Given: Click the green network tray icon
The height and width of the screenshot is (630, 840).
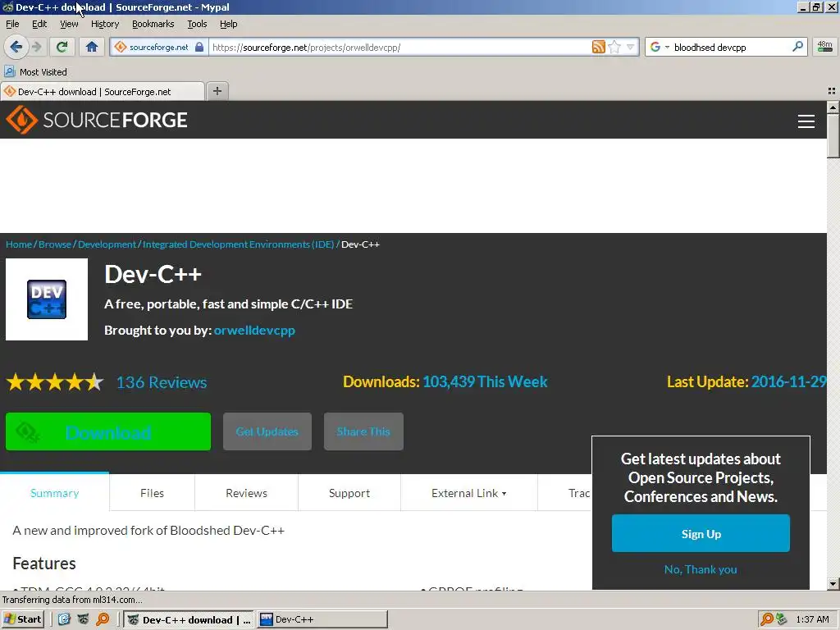Looking at the screenshot, I should pos(782,619).
